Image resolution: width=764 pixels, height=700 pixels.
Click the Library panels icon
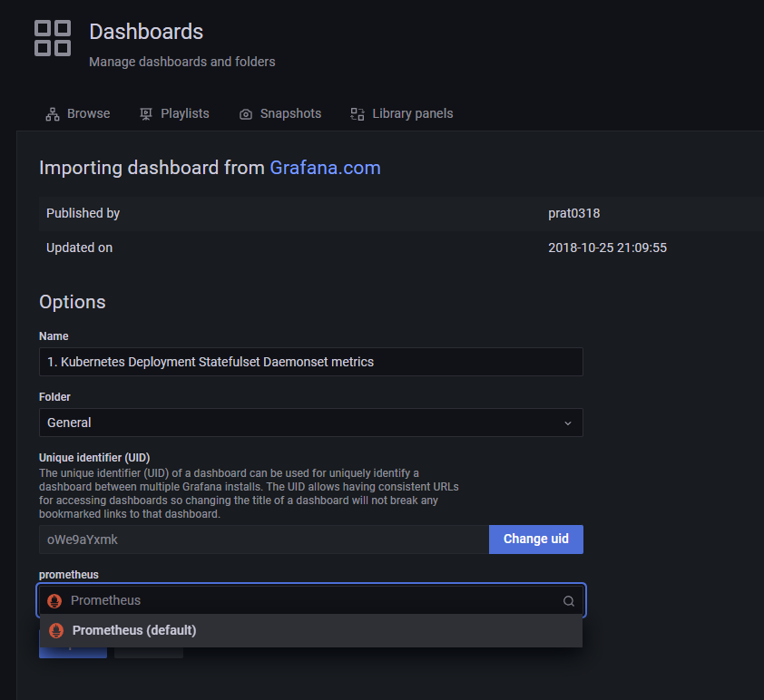[358, 114]
